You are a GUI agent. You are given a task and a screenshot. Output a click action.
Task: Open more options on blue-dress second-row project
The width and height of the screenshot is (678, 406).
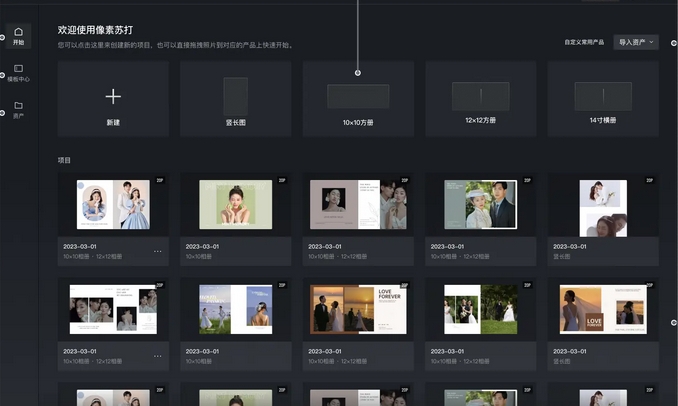tap(157, 357)
